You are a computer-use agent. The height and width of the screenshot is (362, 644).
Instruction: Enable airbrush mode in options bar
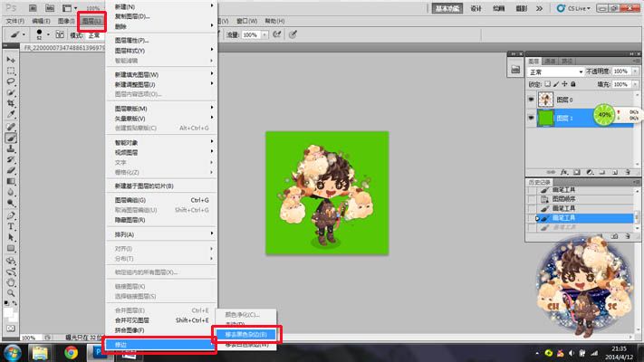tap(277, 34)
